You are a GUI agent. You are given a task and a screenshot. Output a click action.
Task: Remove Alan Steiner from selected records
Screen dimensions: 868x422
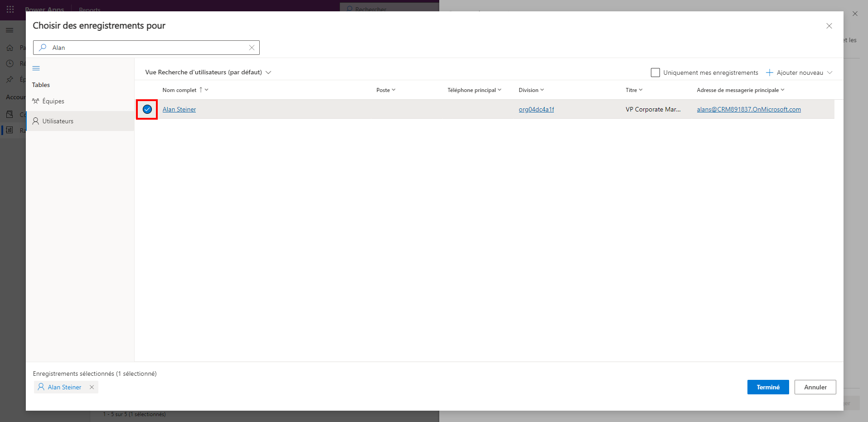tap(92, 387)
